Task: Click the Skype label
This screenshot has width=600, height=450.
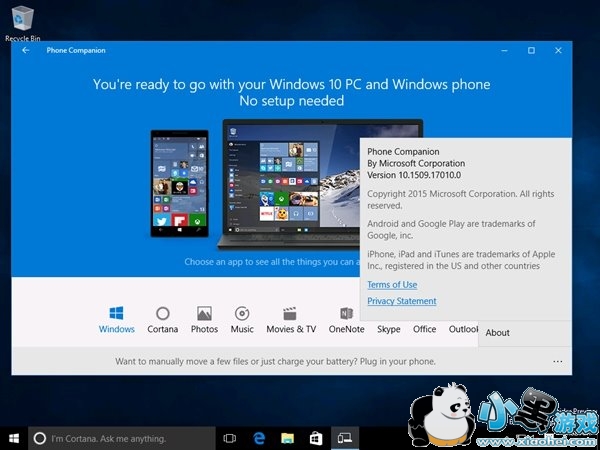Action: click(388, 329)
